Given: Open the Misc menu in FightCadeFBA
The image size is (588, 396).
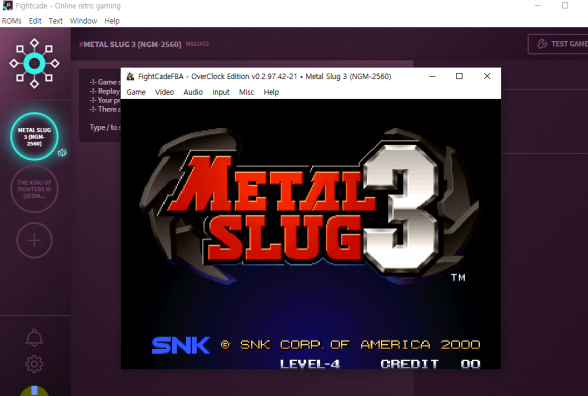Looking at the screenshot, I should point(246,92).
